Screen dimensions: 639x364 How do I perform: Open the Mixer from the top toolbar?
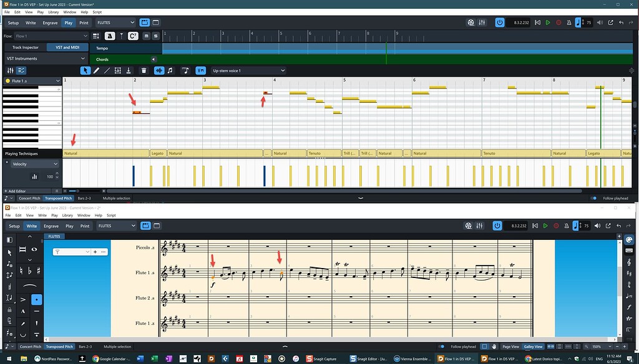[x=481, y=22]
